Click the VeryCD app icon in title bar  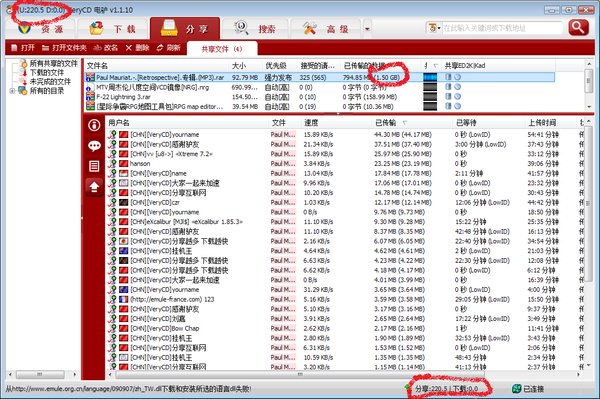tap(9, 10)
